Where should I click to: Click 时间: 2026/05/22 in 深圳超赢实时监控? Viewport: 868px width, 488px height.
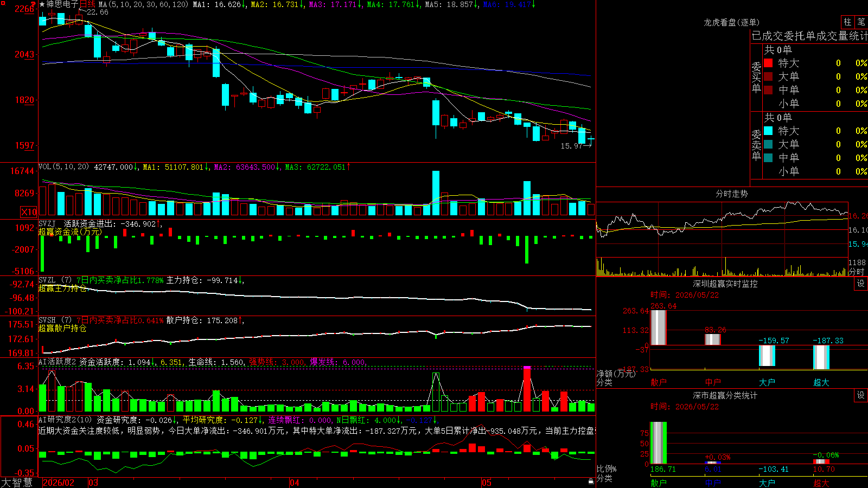pyautogui.click(x=685, y=295)
